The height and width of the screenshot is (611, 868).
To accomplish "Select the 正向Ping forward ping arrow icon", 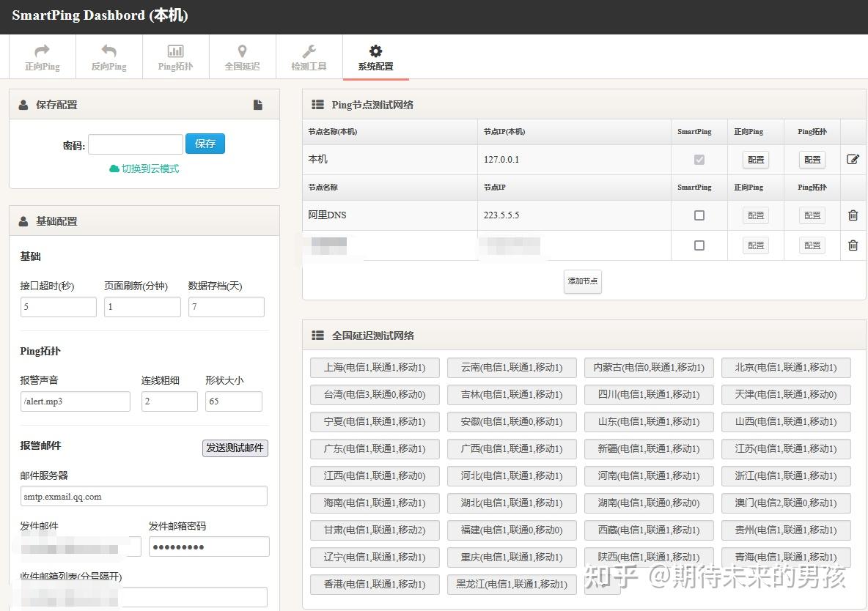I will point(42,50).
